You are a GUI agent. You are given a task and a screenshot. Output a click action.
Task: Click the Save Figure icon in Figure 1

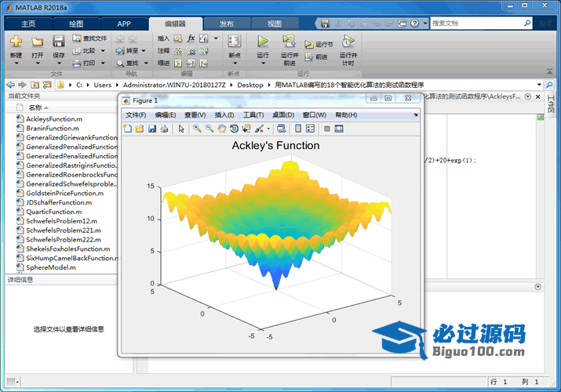(x=152, y=129)
